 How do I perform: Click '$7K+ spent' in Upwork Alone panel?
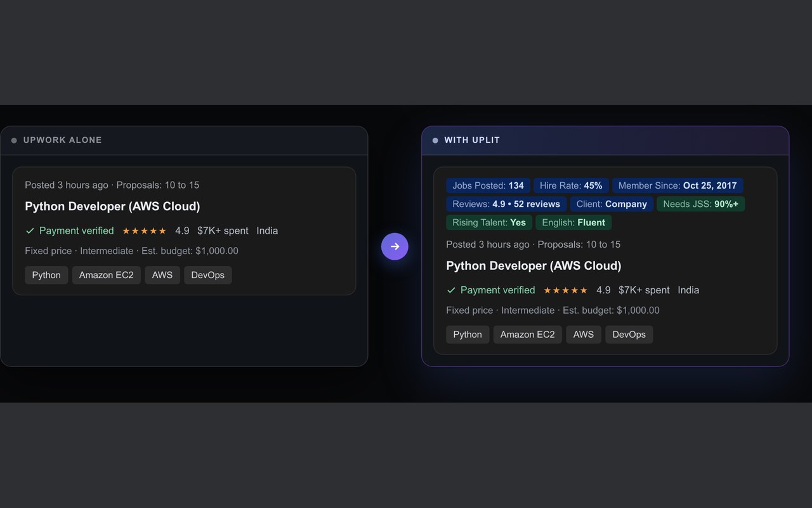(223, 231)
